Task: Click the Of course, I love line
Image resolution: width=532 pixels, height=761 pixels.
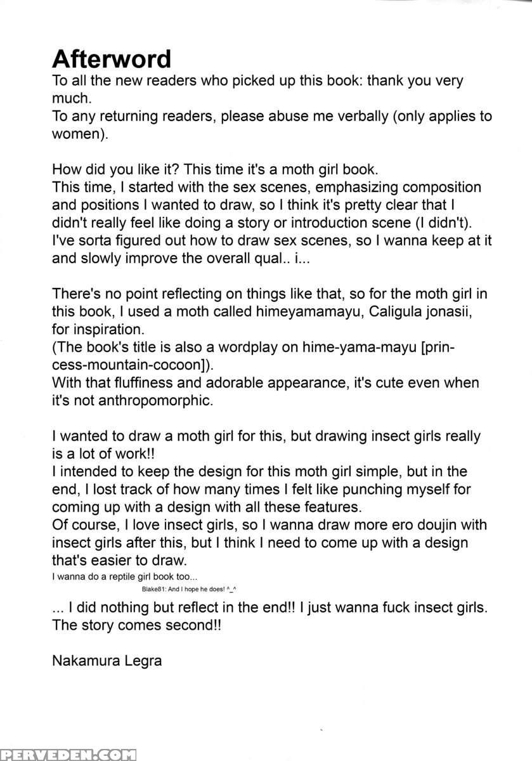Action: (x=269, y=525)
